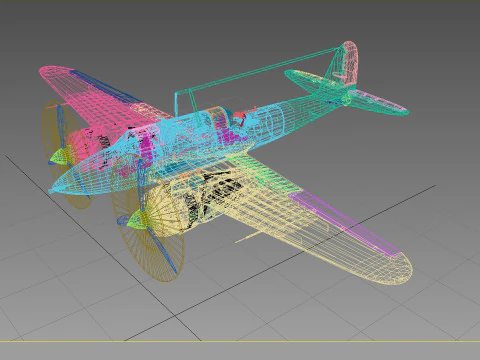
Task: Select the pink rudder on the tail fin
Action: point(350,65)
